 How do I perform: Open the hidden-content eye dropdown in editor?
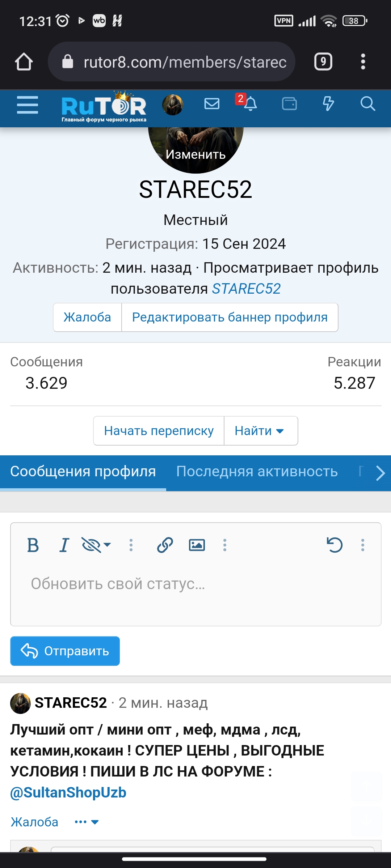click(96, 545)
